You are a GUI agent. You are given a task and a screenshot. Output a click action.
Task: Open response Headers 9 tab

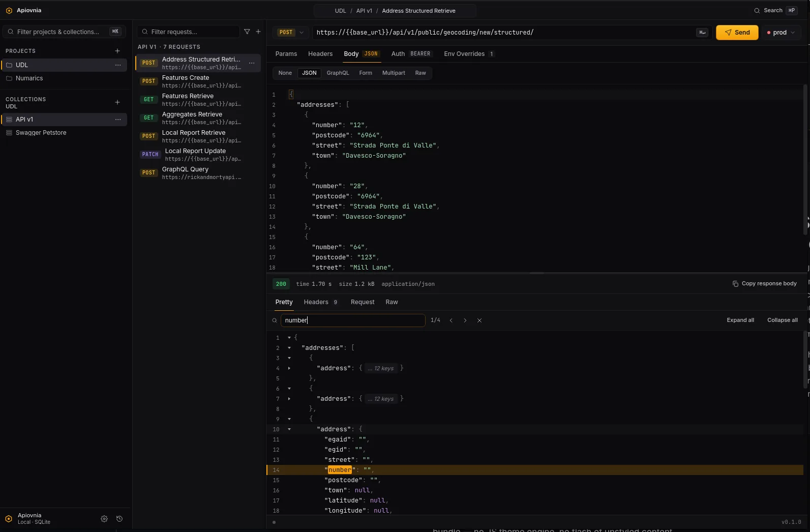pyautogui.click(x=321, y=302)
